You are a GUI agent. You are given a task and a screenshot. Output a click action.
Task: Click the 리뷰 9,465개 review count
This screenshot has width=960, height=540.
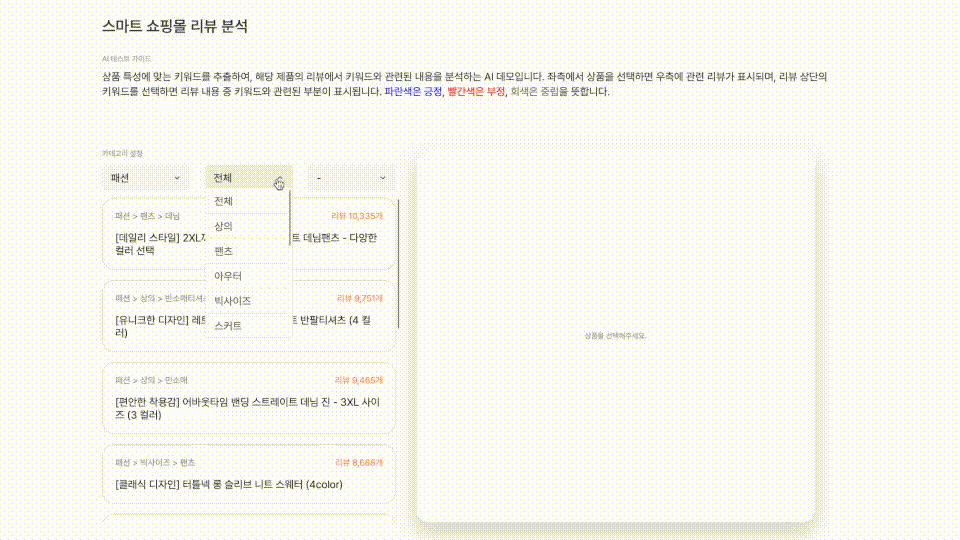point(359,380)
